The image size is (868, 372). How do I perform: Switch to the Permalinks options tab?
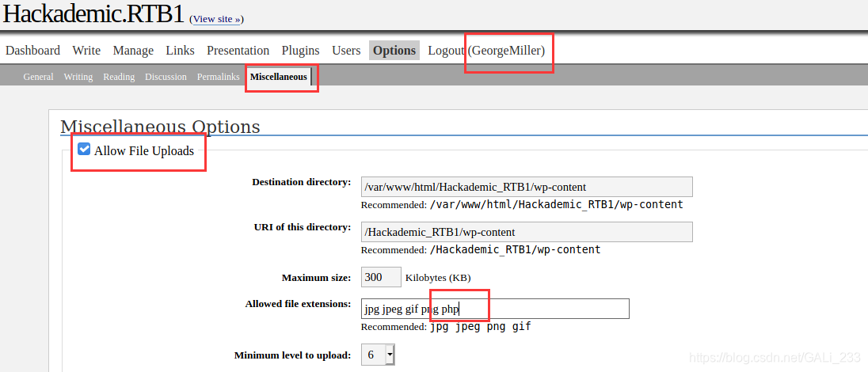point(218,77)
